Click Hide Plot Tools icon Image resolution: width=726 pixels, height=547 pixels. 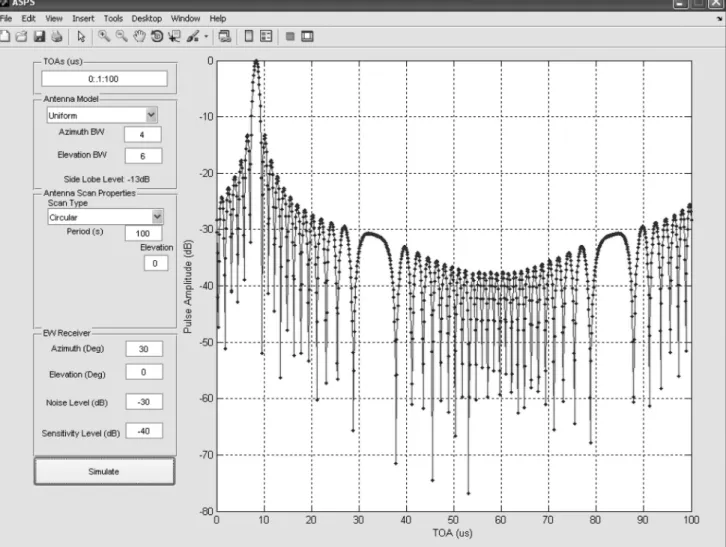coord(290,36)
